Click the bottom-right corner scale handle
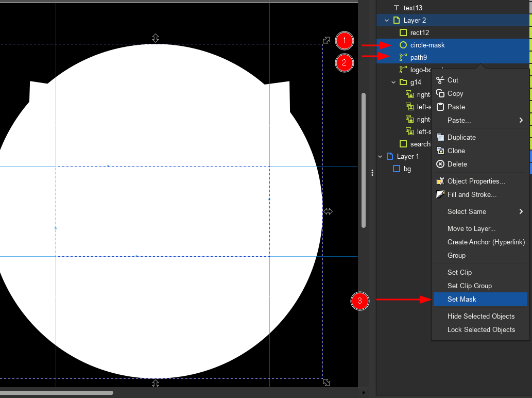 click(327, 383)
